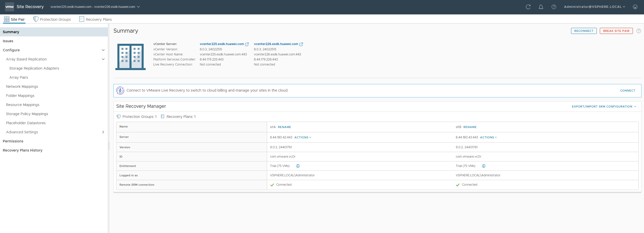
Task: Click the site building icon
Action: pos(131,57)
